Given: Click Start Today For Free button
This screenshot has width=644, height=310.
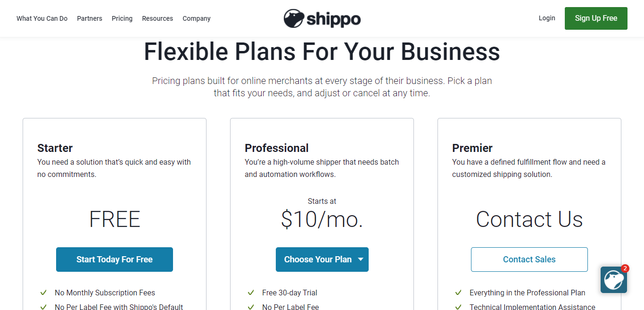Looking at the screenshot, I should [115, 260].
